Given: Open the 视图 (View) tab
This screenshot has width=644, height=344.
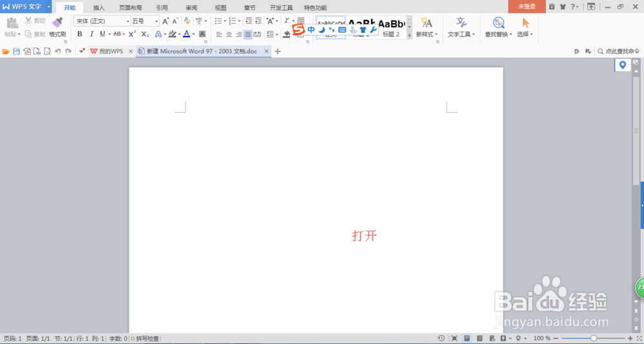Looking at the screenshot, I should click(x=220, y=7).
